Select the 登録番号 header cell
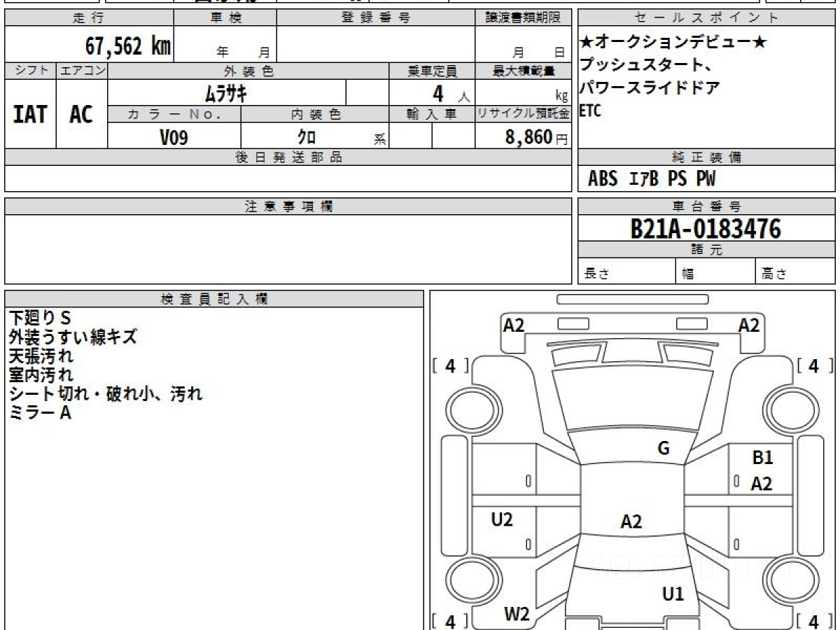The height and width of the screenshot is (630, 840). [375, 18]
